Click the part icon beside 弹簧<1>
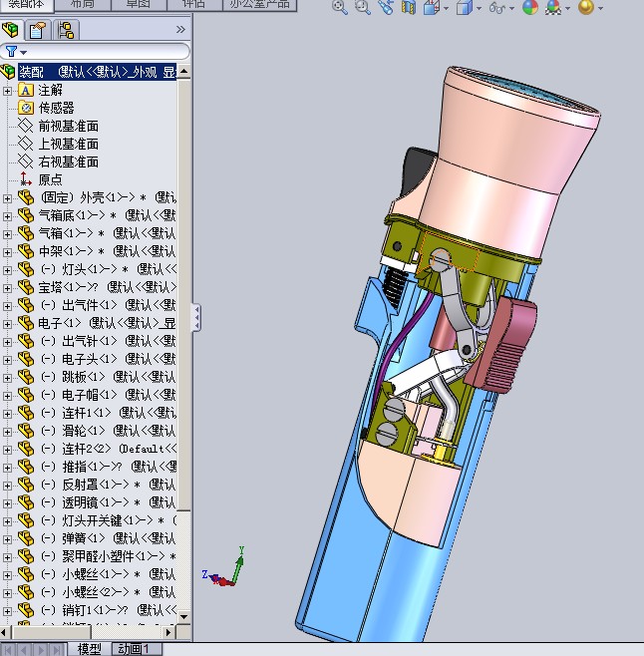Viewport: 644px width, 656px height. click(x=26, y=538)
